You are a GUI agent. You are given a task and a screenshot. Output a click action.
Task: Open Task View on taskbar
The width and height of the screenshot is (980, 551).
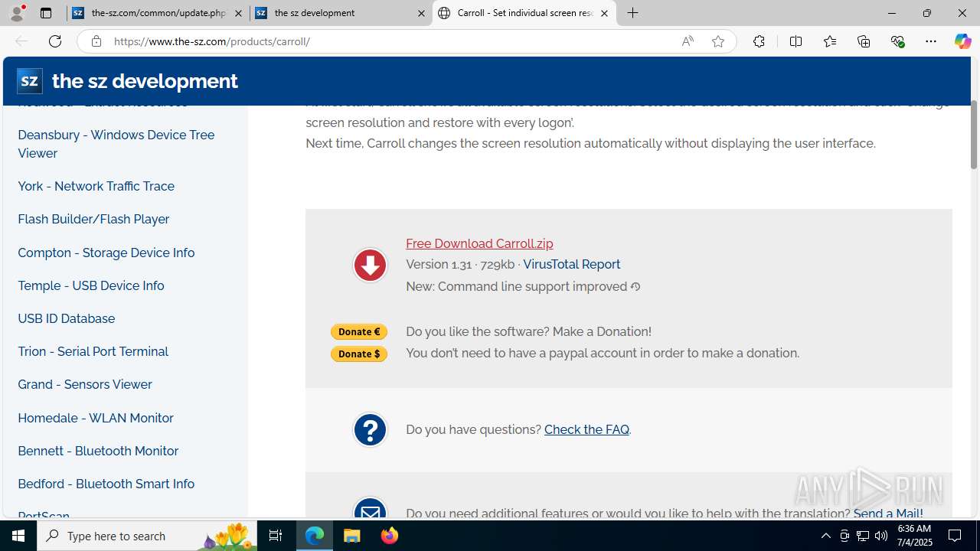point(276,536)
